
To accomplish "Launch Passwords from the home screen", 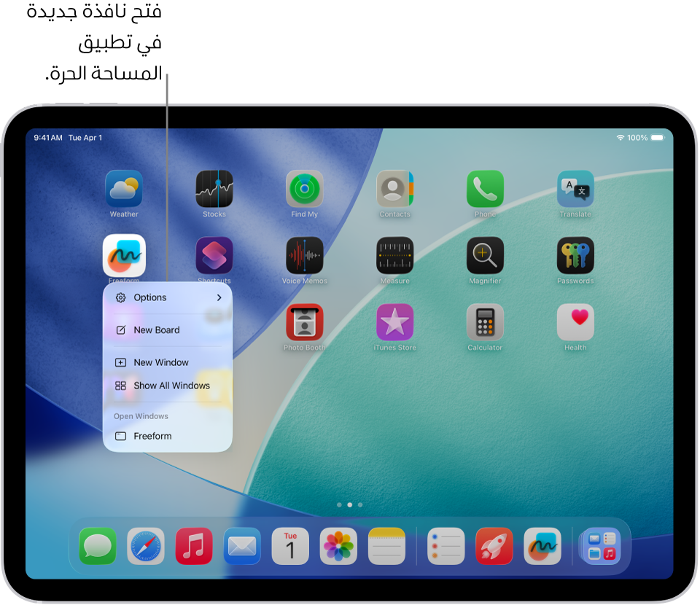I will pos(575,254).
